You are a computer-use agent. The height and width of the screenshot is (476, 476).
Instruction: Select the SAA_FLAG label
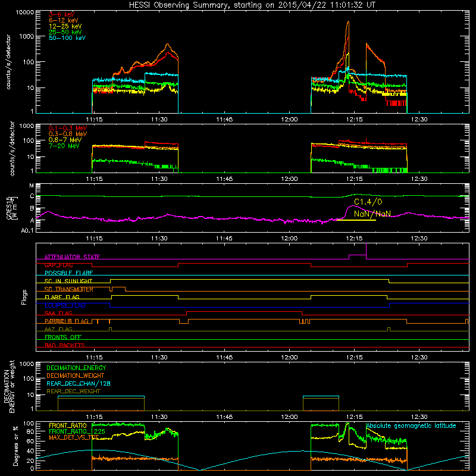coord(58,313)
